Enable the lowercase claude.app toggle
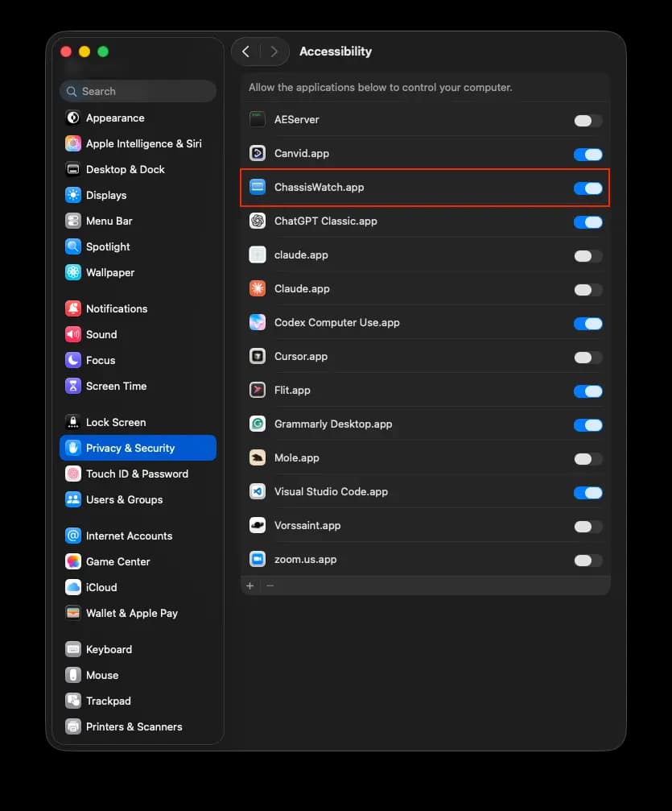The width and height of the screenshot is (672, 811). tap(587, 256)
